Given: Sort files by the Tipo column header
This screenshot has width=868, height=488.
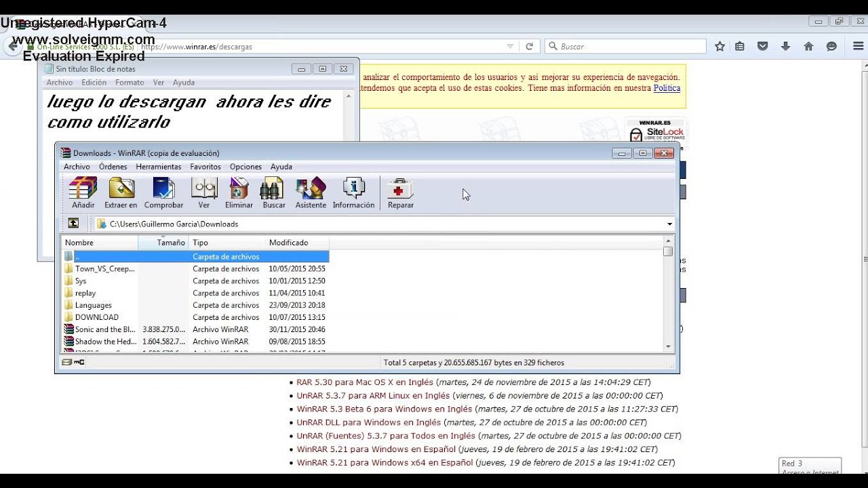Looking at the screenshot, I should [x=227, y=243].
